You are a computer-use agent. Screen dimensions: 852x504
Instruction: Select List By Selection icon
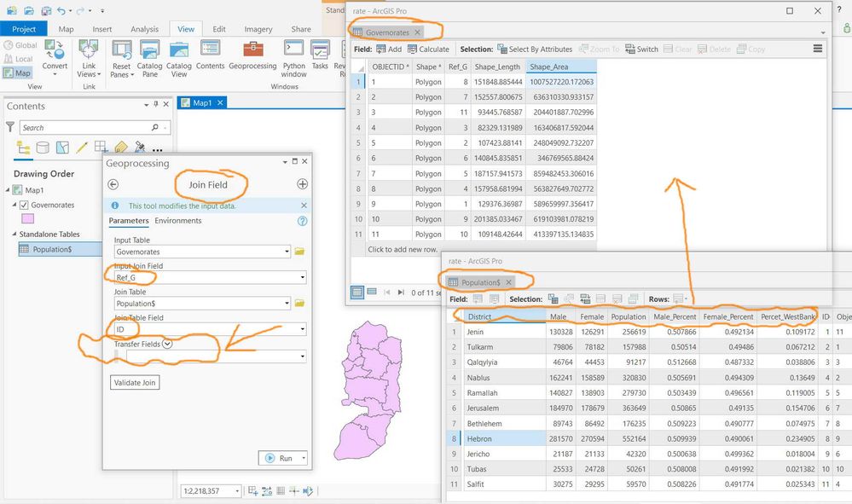(x=62, y=148)
